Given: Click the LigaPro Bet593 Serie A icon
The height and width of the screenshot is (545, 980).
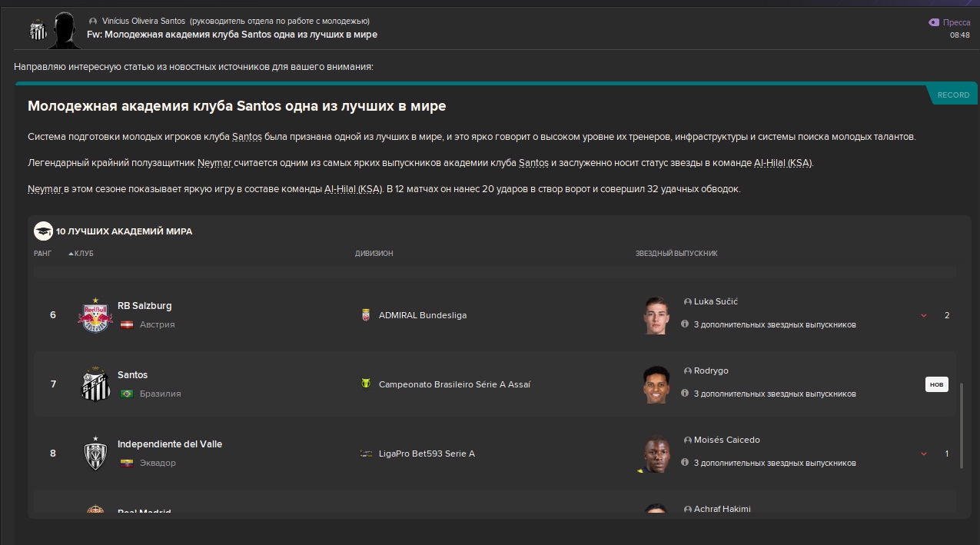Looking at the screenshot, I should coord(366,454).
